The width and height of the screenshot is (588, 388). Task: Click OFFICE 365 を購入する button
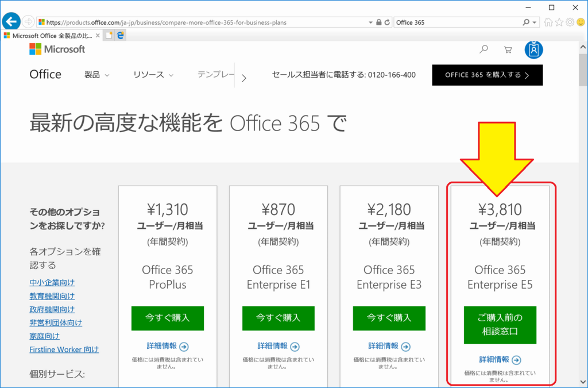487,75
